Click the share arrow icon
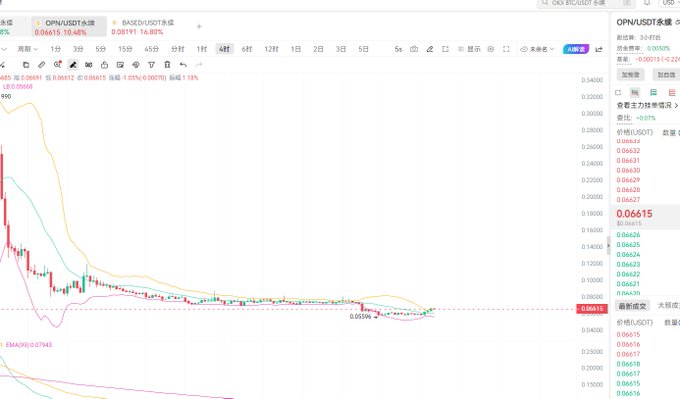 599,49
